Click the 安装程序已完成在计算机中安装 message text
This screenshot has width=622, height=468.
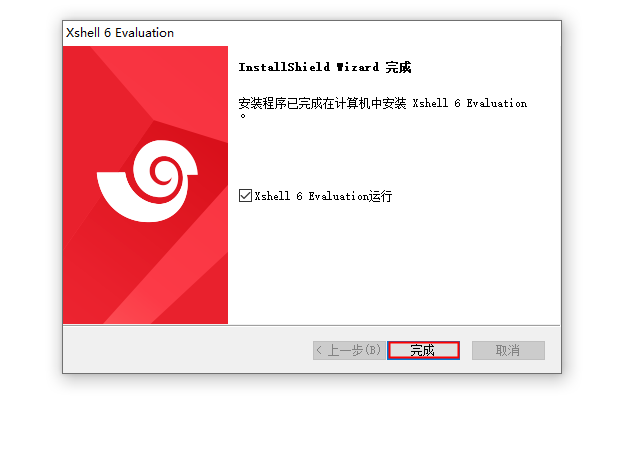(322, 104)
